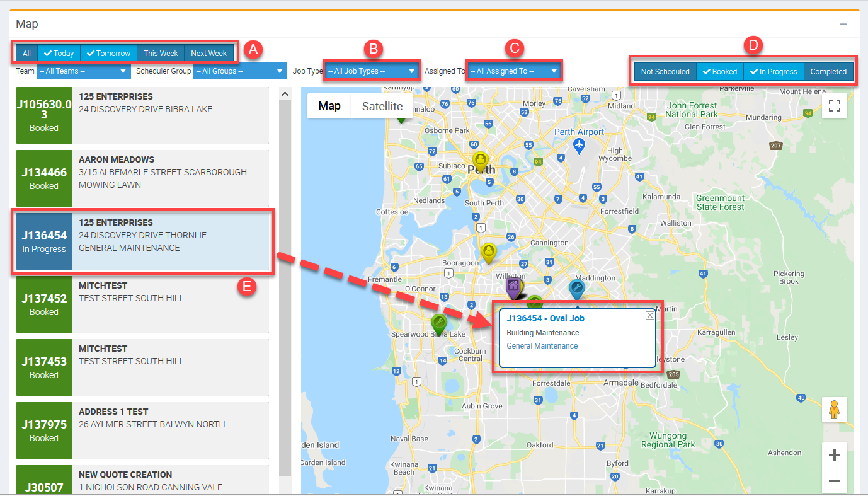Viewport: 868px width, 496px height.
Task: Zoom out the map with minus button
Action: (x=835, y=481)
